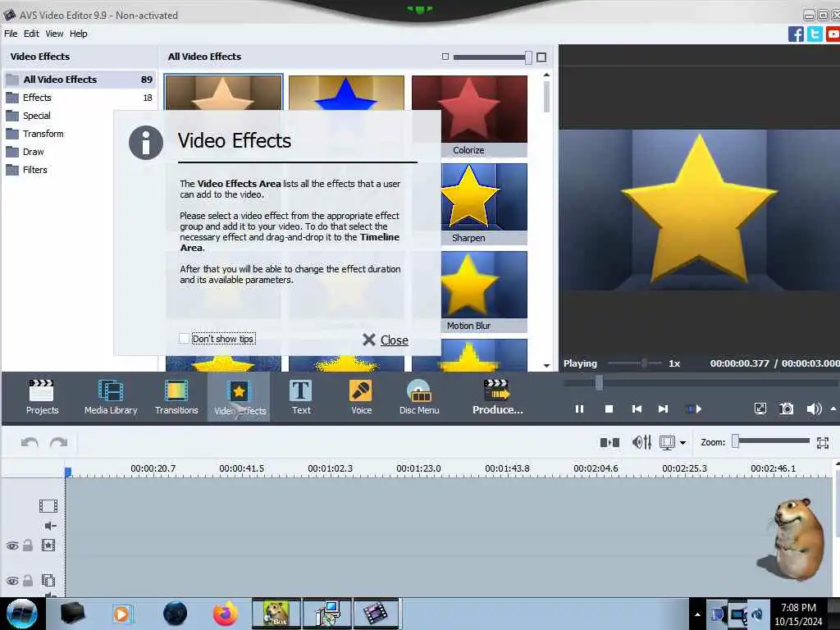This screenshot has width=840, height=630.
Task: Select the video overlay track icon
Action: coord(48,580)
